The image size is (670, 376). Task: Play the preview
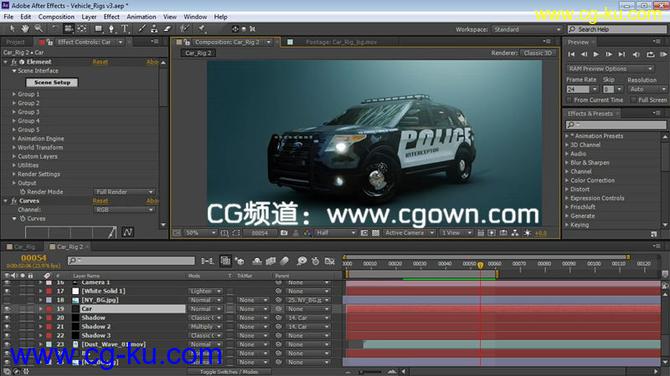[596, 54]
